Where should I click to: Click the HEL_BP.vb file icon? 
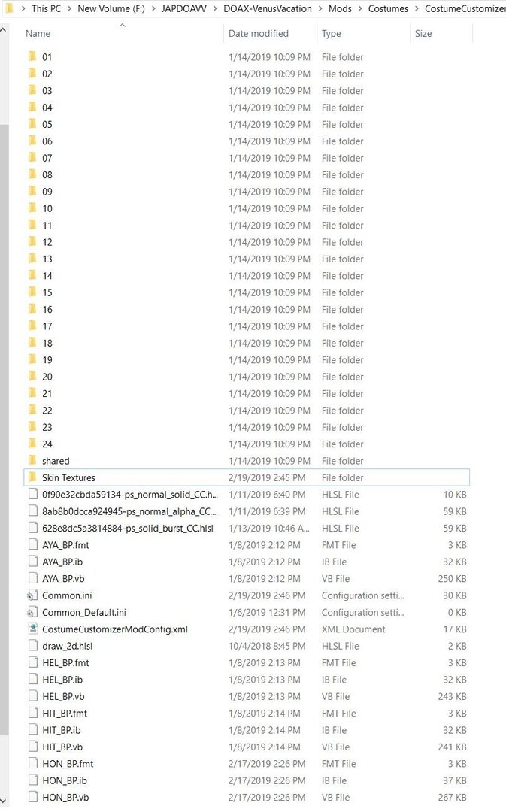pos(32,696)
